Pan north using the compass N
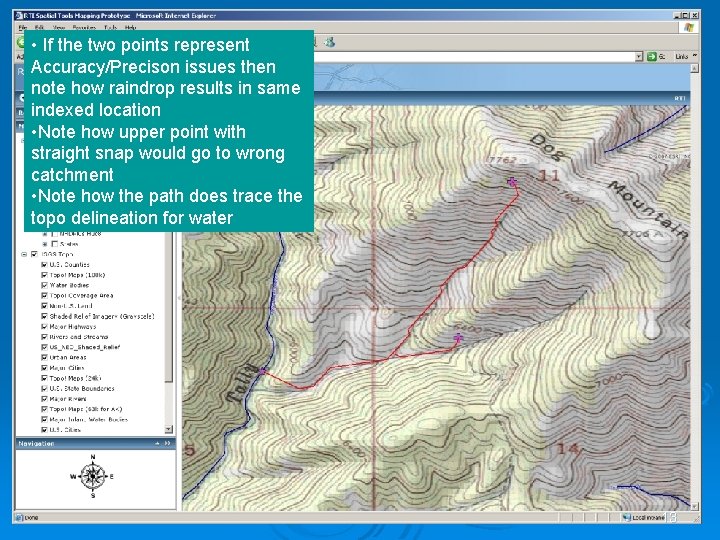Screen dimensions: 720x540 point(93,457)
